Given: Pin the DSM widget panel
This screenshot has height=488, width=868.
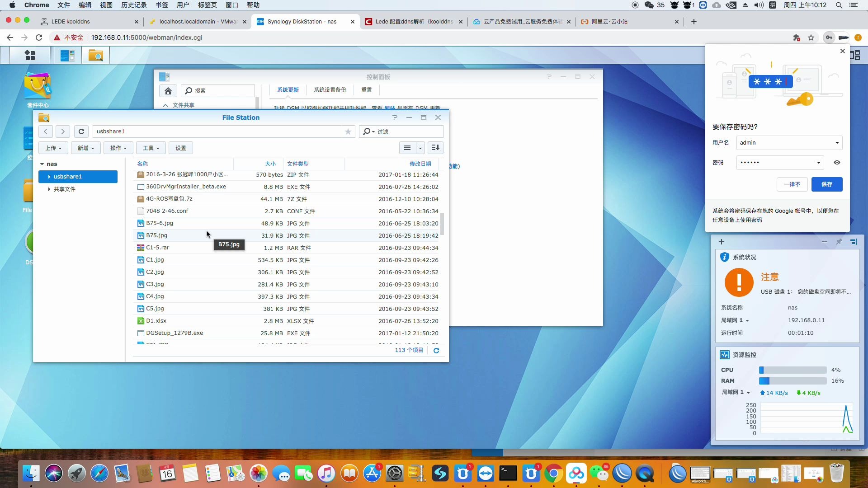Looking at the screenshot, I should tap(839, 242).
